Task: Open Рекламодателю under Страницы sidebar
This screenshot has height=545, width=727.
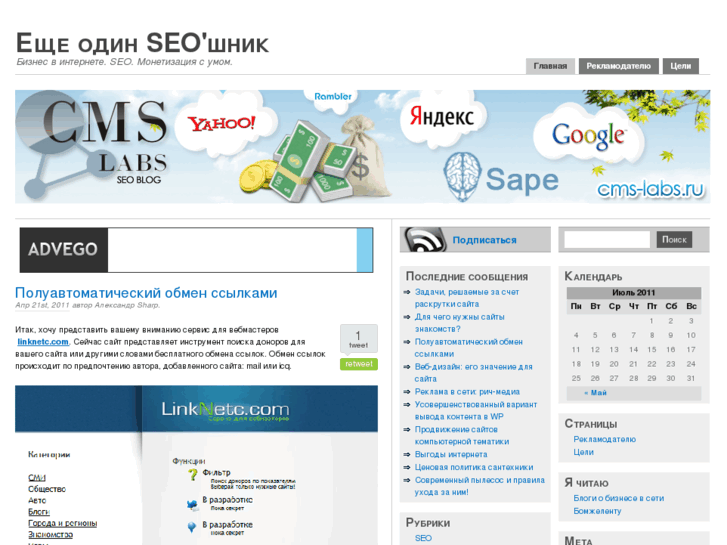Action: pos(604,439)
